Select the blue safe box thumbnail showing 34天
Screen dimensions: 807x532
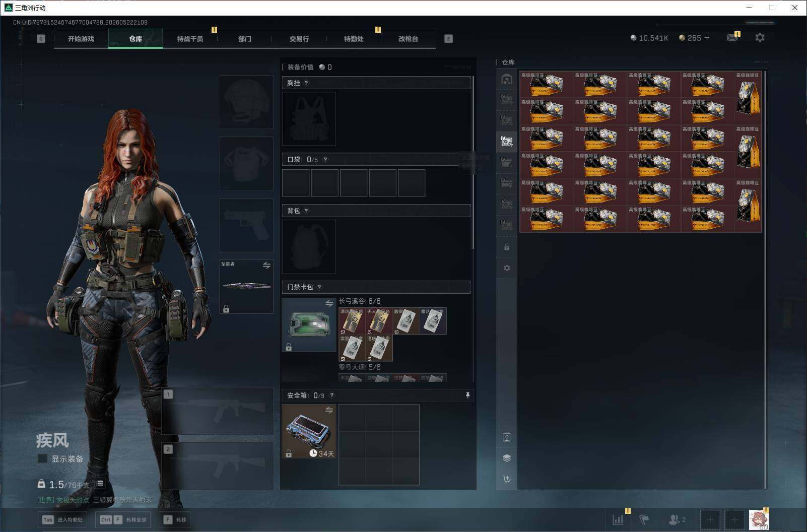point(309,431)
